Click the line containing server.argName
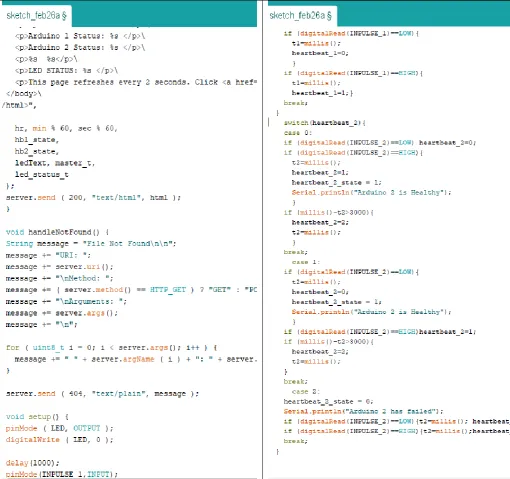This screenshot has width=510, height=479. coord(136,359)
